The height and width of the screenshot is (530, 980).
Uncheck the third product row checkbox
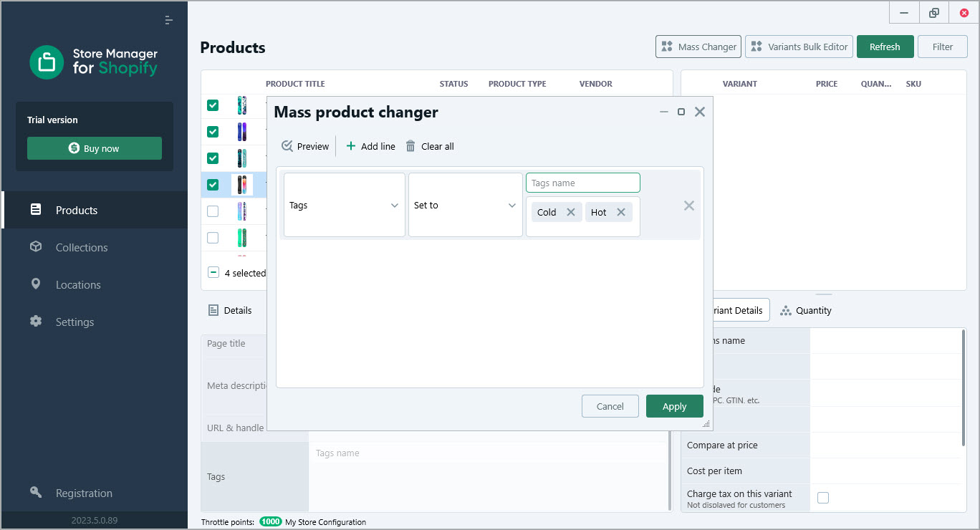213,158
